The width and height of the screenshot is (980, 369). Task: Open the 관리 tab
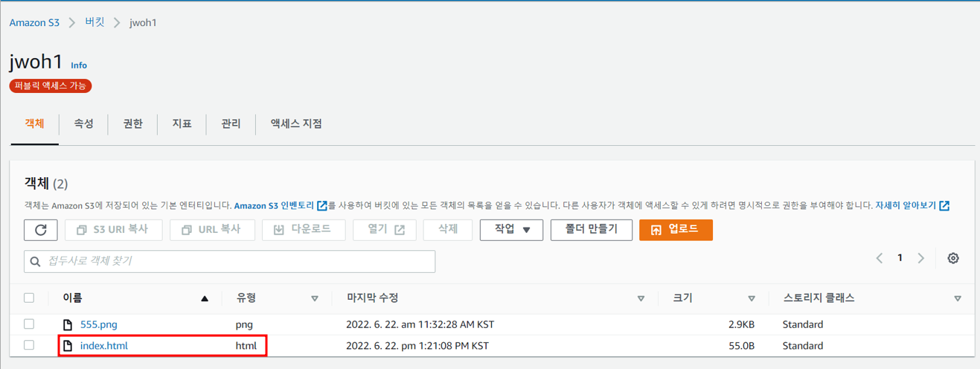pyautogui.click(x=231, y=123)
